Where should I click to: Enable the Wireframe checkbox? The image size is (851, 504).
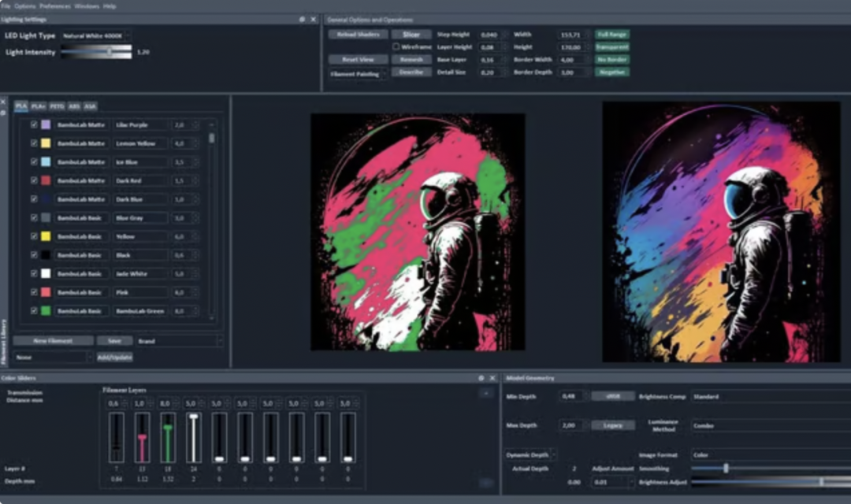[396, 47]
